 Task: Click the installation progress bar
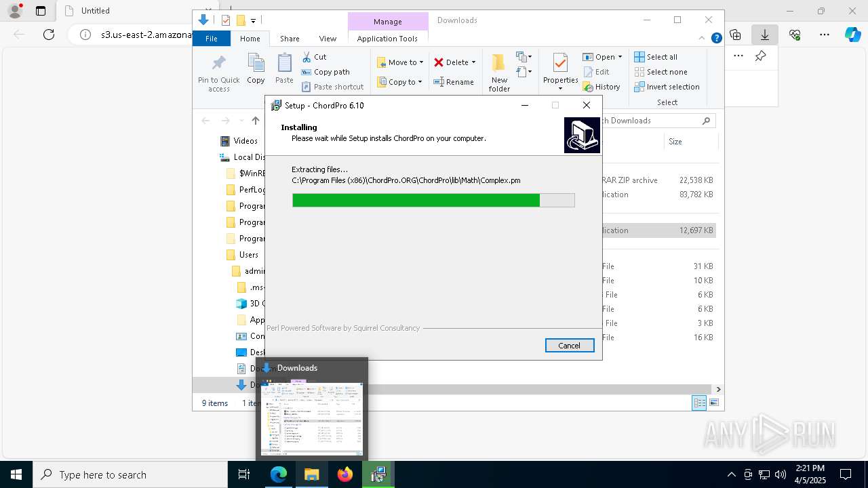pos(433,200)
